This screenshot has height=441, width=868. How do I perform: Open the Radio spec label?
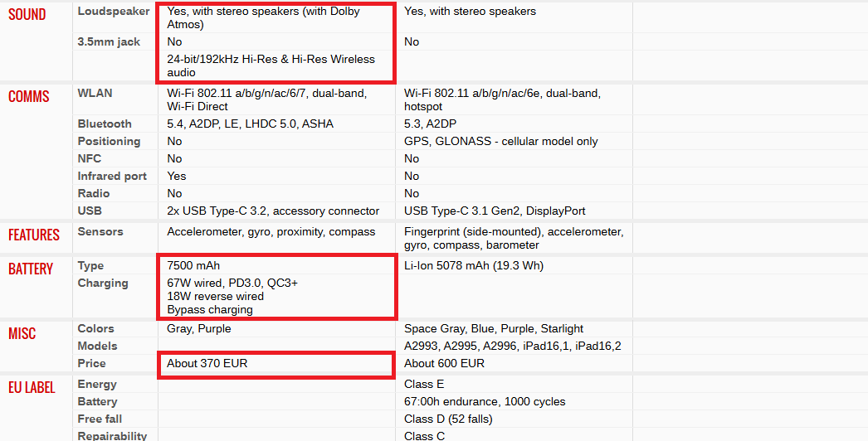[x=94, y=194]
